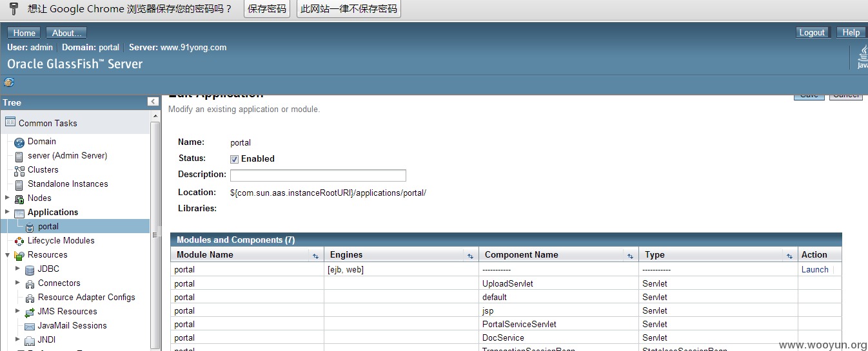This screenshot has height=351, width=868.
Task: Open JavaMail Sessions node
Action: coord(72,325)
